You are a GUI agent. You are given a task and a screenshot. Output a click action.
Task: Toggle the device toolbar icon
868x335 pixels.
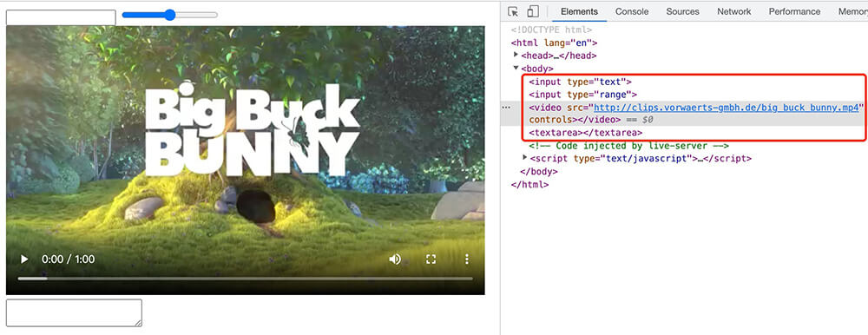(x=533, y=11)
